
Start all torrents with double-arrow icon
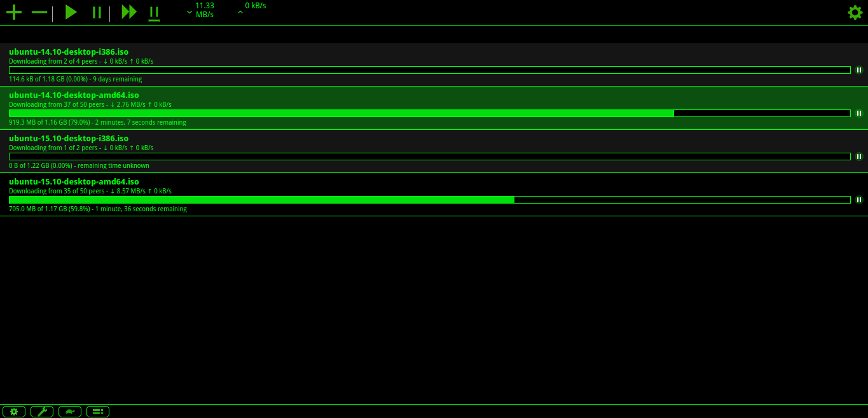tap(129, 12)
